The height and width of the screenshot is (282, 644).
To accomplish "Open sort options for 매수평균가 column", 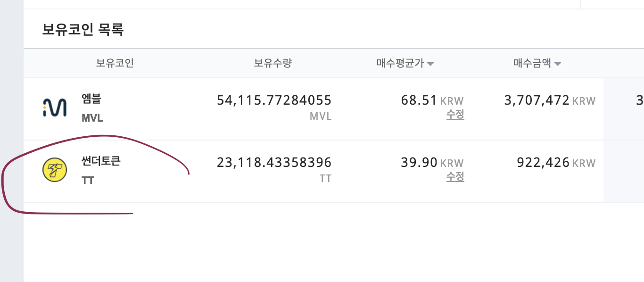I will 430,63.
